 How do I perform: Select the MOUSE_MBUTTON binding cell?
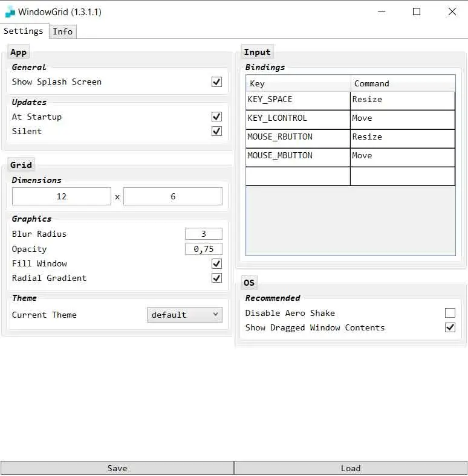point(298,157)
